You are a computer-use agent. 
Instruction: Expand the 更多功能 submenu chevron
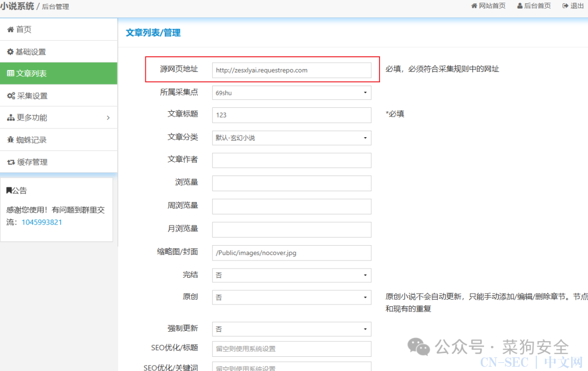point(108,118)
